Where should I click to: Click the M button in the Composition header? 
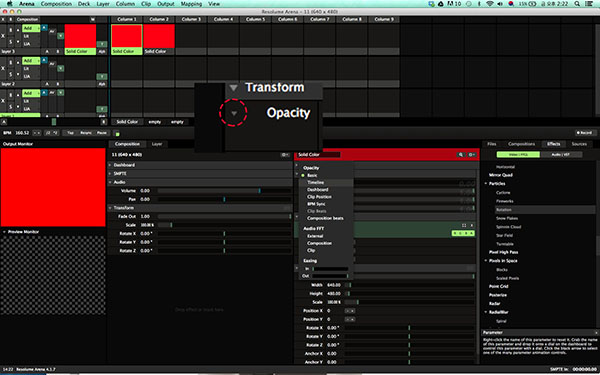[93, 20]
